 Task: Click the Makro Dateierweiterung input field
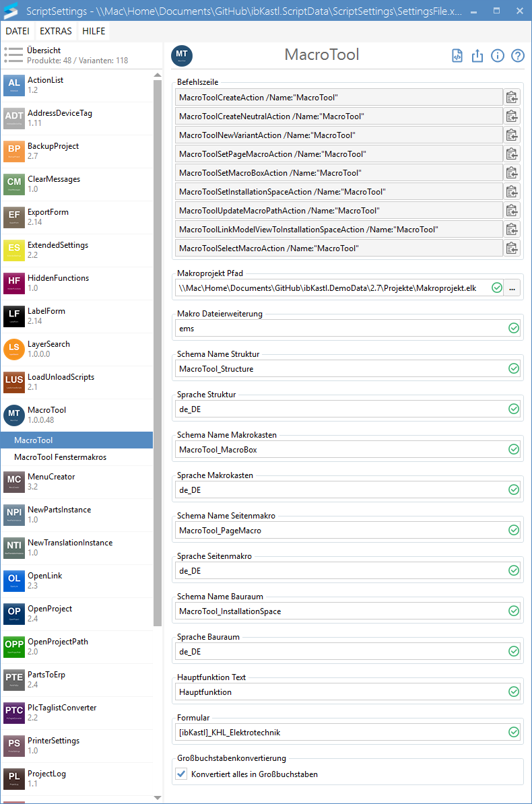(340, 329)
